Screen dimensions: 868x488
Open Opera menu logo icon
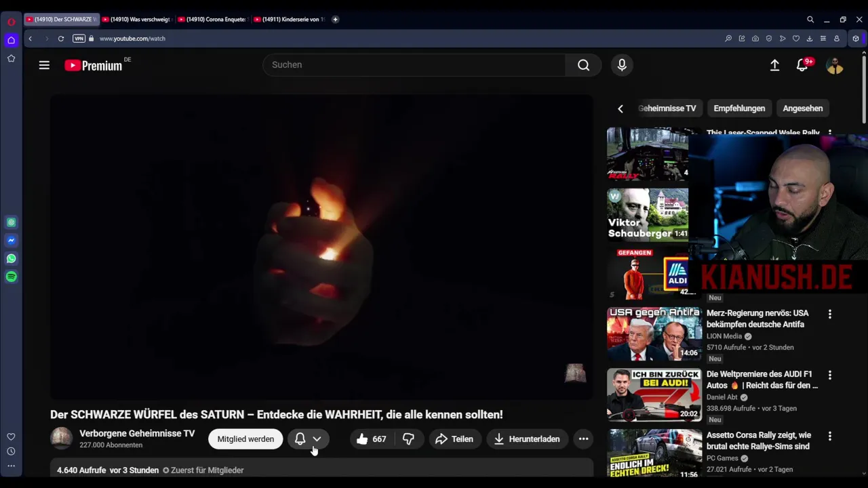[11, 22]
